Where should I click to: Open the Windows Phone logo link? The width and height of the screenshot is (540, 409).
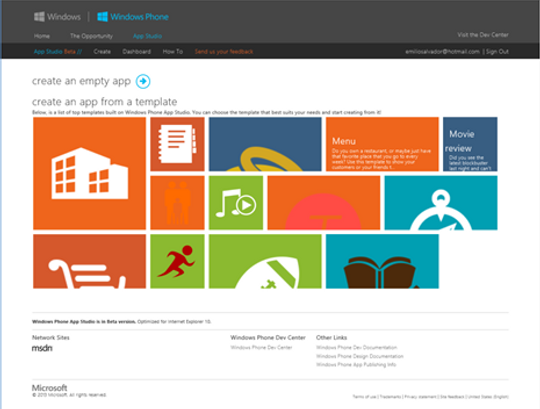tap(133, 17)
